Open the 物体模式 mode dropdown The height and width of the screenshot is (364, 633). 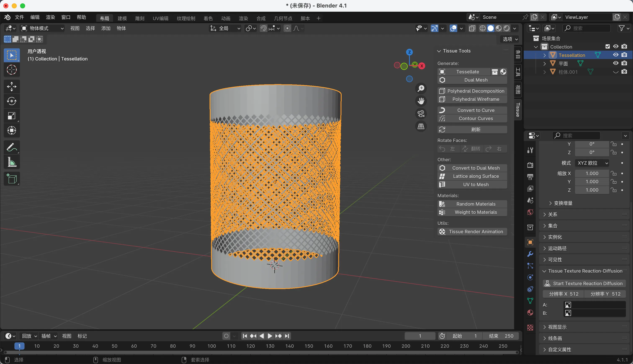pos(42,28)
